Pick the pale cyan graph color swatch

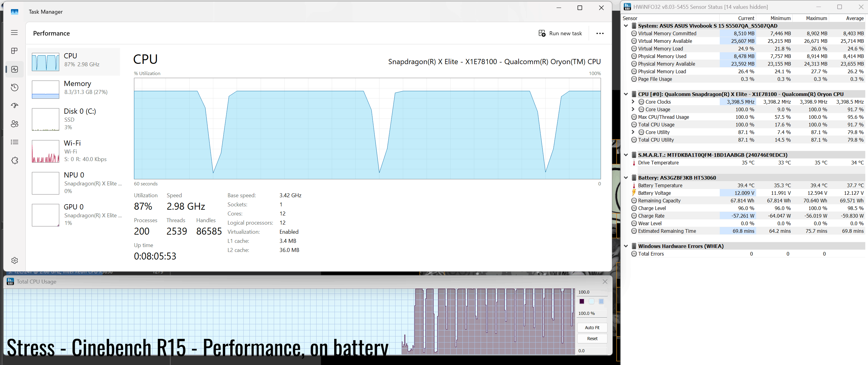click(592, 302)
